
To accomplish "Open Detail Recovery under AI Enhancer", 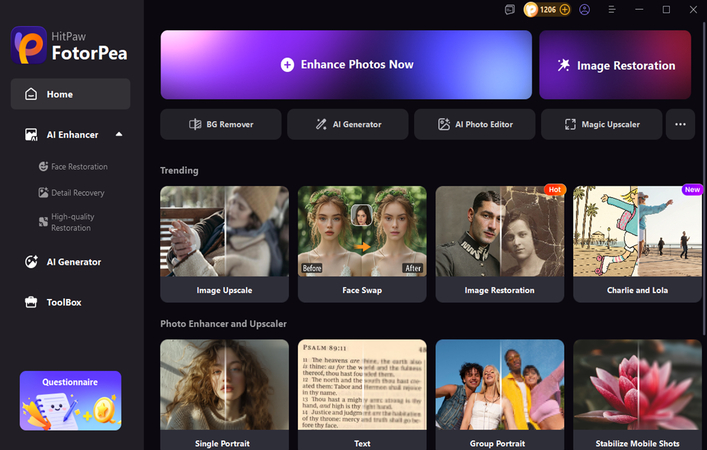I will coord(71,193).
